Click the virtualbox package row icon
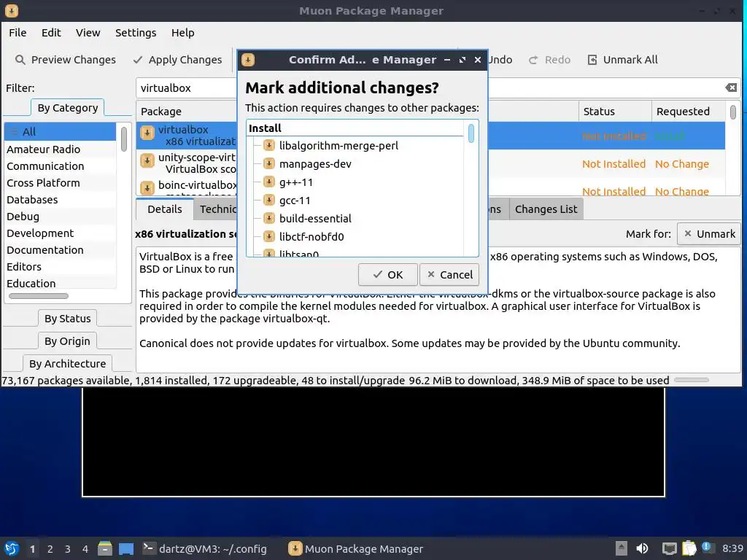 (x=147, y=133)
